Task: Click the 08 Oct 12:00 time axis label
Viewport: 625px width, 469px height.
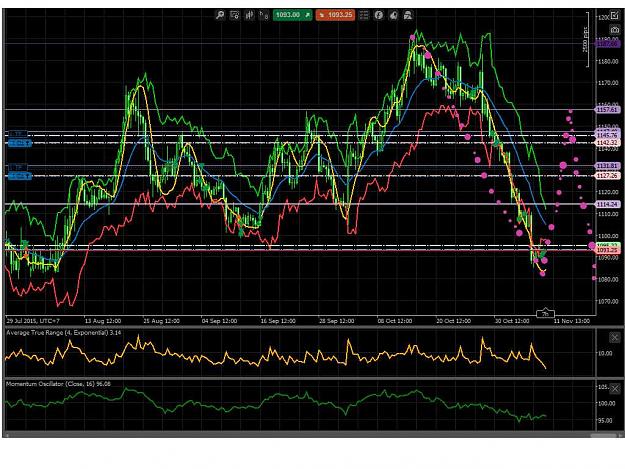Action: [395, 321]
